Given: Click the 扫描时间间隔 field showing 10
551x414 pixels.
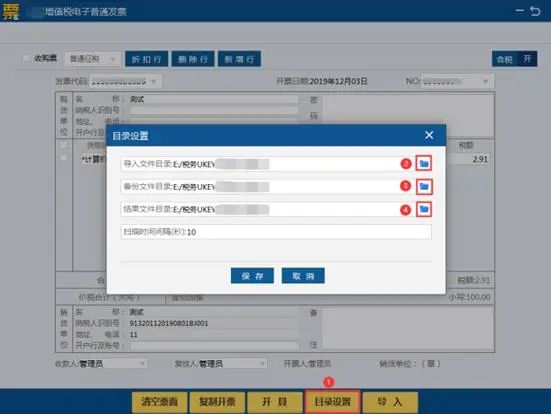Looking at the screenshot, I should click(276, 232).
